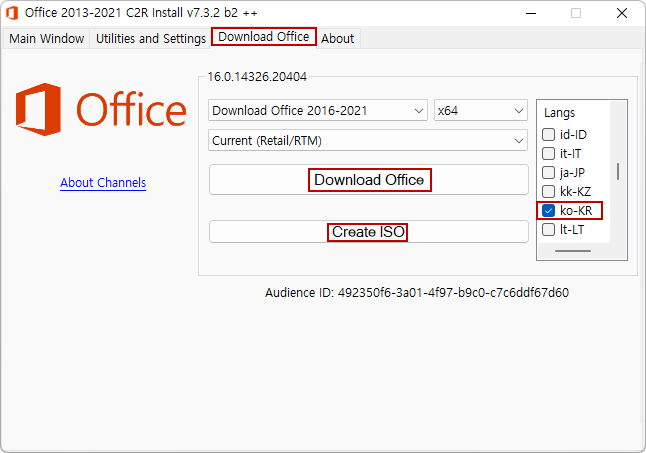Image resolution: width=646 pixels, height=453 pixels.
Task: Click the Download Office button
Action: (369, 180)
